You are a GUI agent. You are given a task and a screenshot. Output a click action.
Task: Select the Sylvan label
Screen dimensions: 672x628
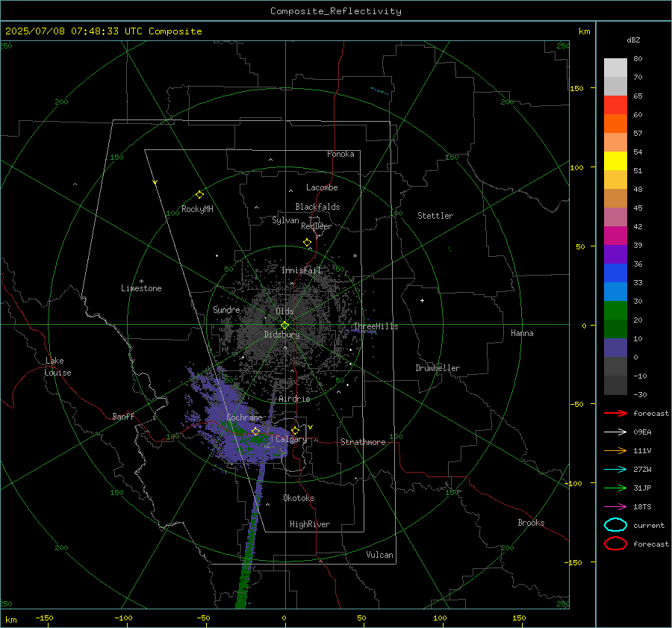pyautogui.click(x=285, y=220)
